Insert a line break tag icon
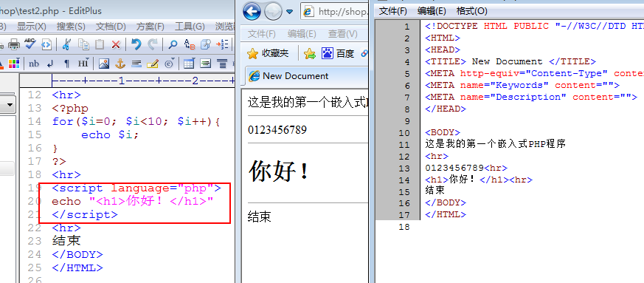This screenshot has height=283, width=644. tap(50, 64)
